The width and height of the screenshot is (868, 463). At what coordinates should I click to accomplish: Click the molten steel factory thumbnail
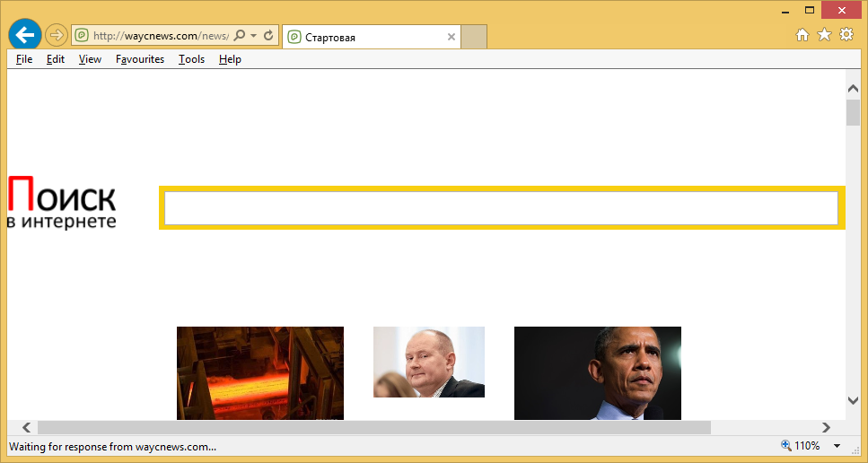tap(259, 372)
